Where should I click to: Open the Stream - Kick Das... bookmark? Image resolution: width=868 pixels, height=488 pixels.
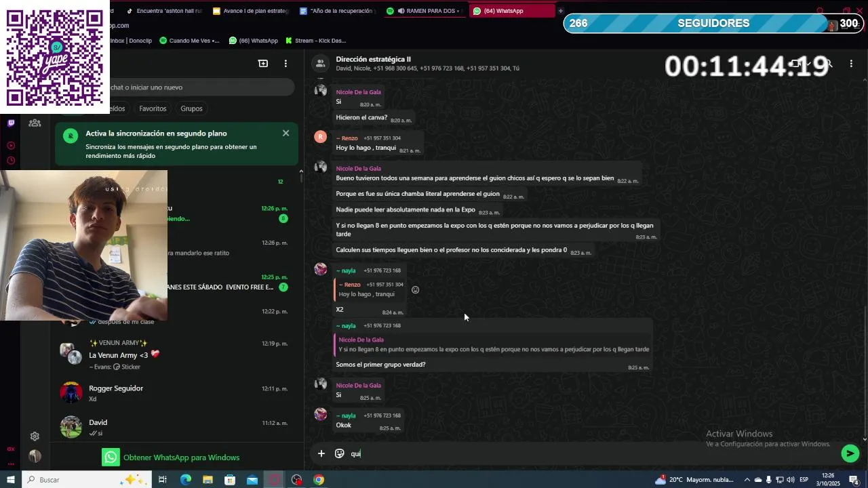[315, 41]
